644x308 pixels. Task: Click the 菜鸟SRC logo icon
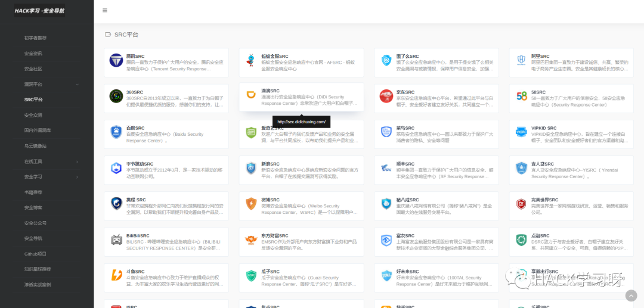click(x=386, y=132)
